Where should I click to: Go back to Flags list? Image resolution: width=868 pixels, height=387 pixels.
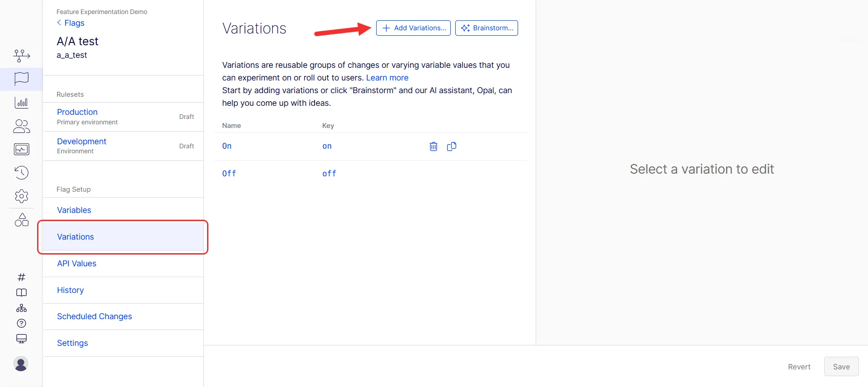coord(71,23)
